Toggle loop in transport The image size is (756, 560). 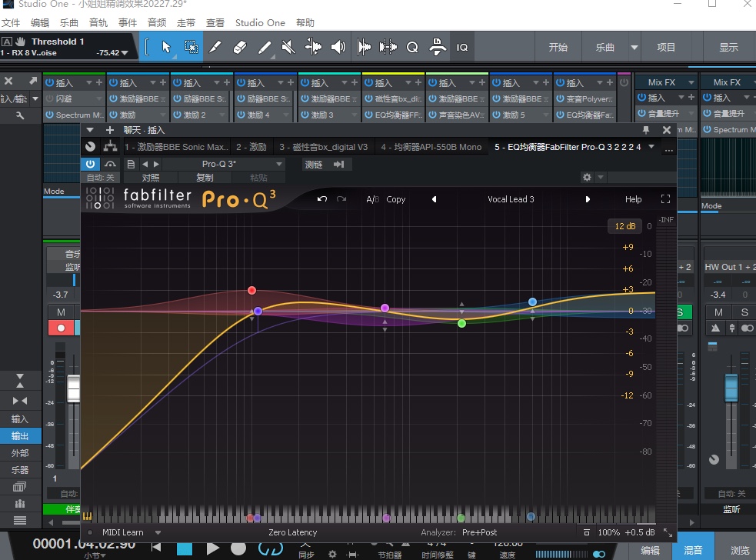click(x=271, y=548)
